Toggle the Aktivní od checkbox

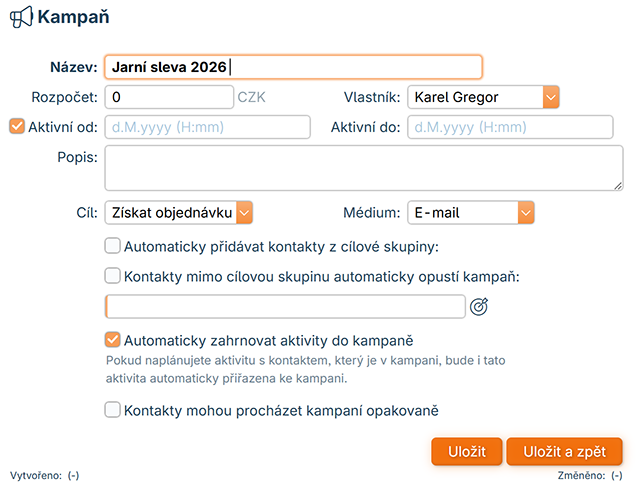tap(16, 127)
